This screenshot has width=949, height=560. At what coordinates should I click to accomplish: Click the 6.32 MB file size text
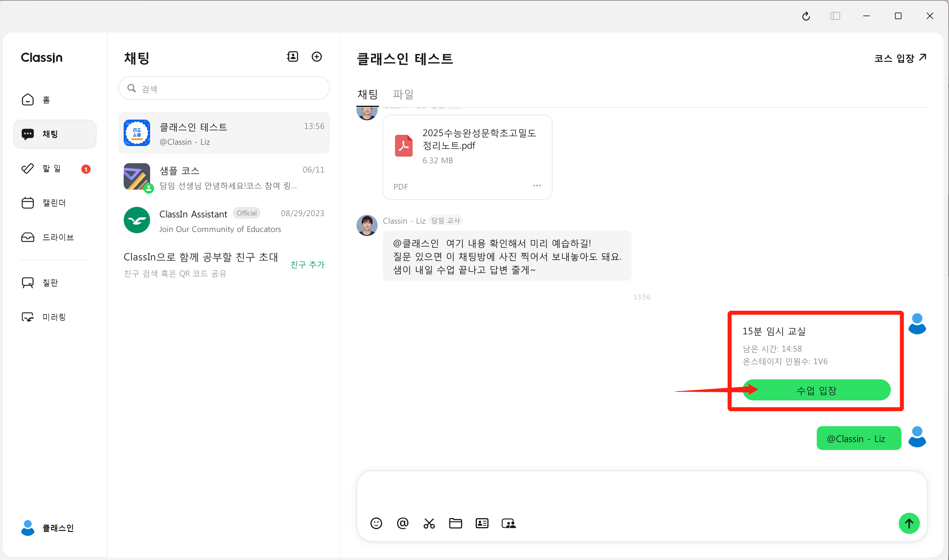point(437,160)
